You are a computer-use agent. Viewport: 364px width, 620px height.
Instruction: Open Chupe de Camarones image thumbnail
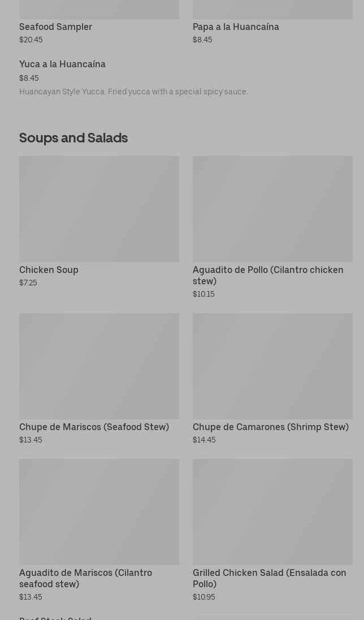[x=272, y=366]
